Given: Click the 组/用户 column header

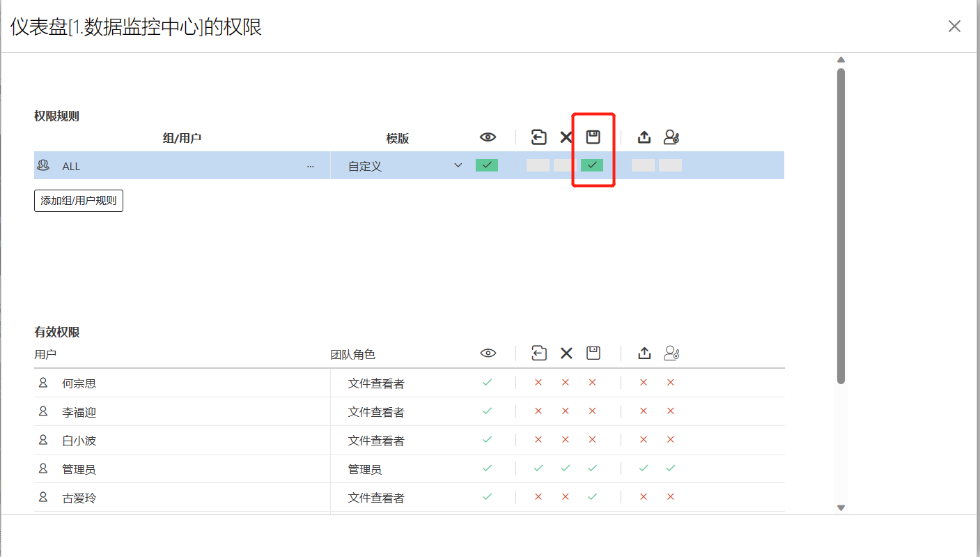Looking at the screenshot, I should click(182, 138).
